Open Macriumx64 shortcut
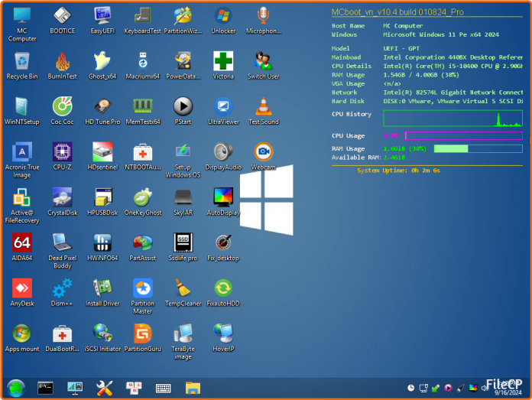The width and height of the screenshot is (532, 400). tap(142, 66)
